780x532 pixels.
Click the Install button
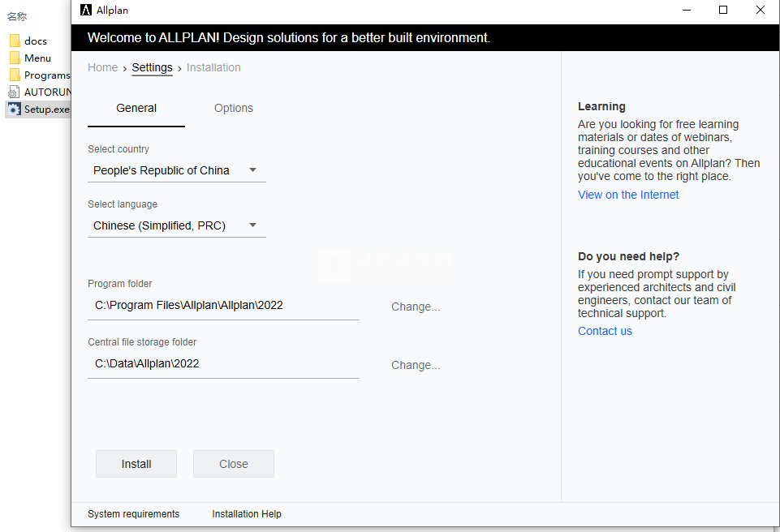pyautogui.click(x=136, y=464)
